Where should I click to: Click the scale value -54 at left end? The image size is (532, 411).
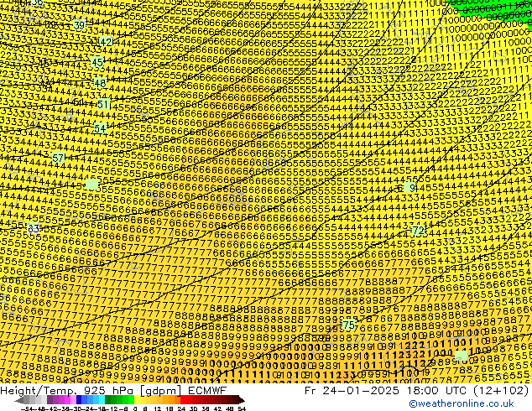pos(27,409)
